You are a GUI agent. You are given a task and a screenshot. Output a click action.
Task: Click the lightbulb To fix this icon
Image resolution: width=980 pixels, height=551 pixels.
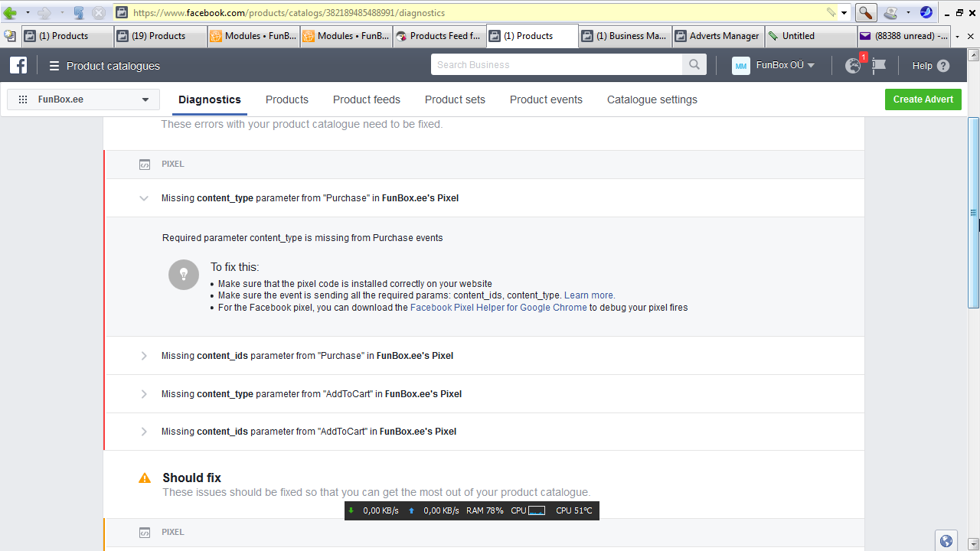coord(184,274)
